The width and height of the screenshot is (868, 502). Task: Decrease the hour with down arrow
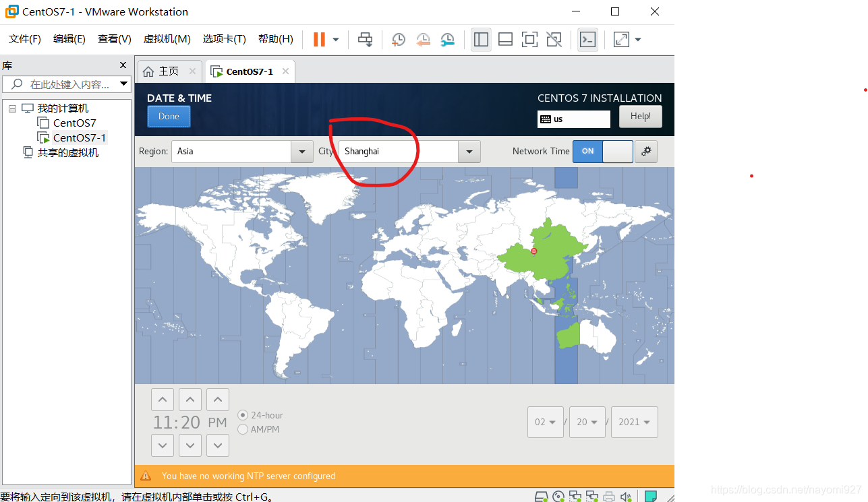pyautogui.click(x=163, y=445)
